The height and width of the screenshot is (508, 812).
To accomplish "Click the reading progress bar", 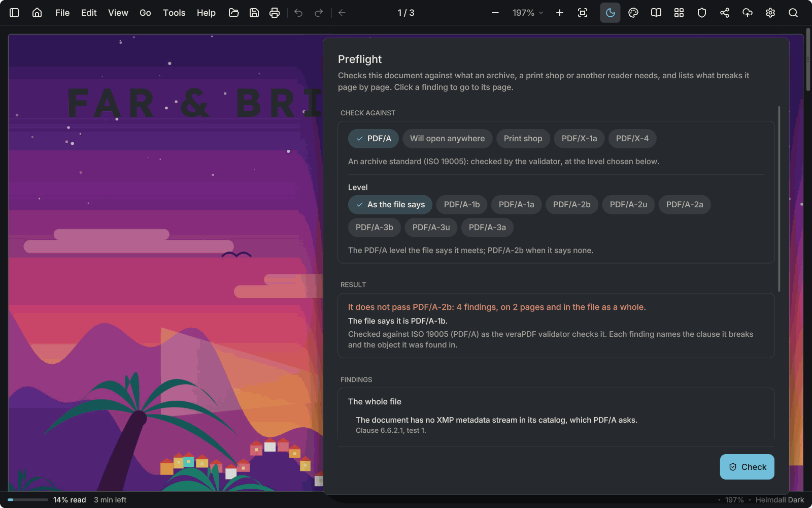I will click(28, 500).
